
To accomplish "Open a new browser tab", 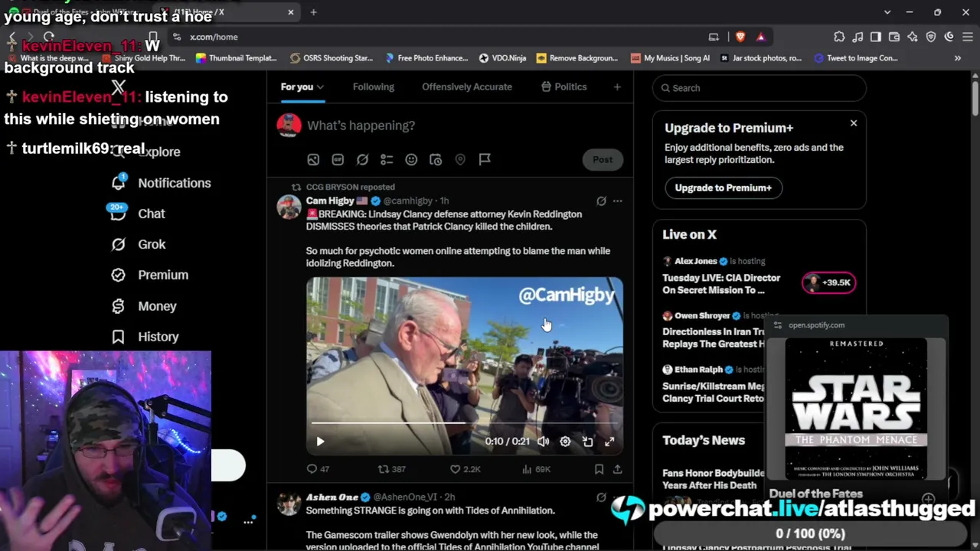I will (314, 12).
